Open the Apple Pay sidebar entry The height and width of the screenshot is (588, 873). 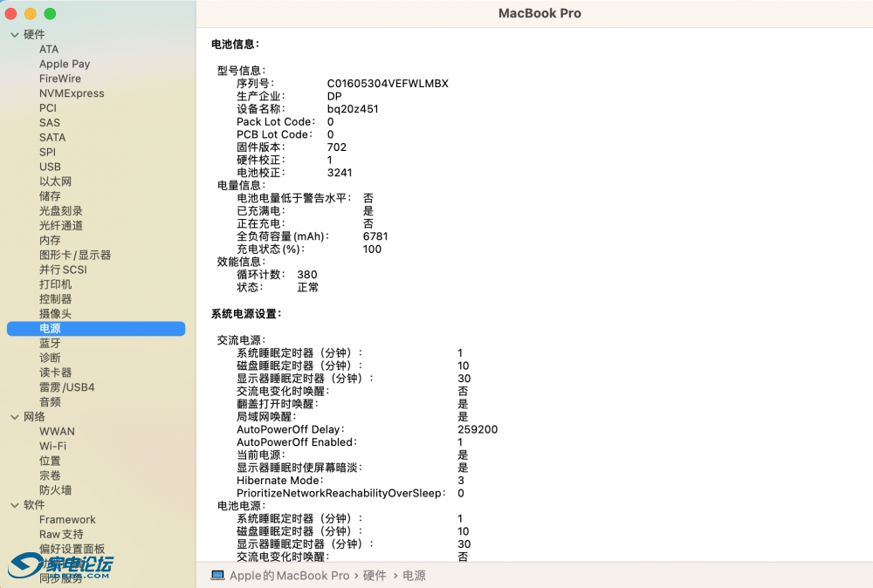[65, 64]
